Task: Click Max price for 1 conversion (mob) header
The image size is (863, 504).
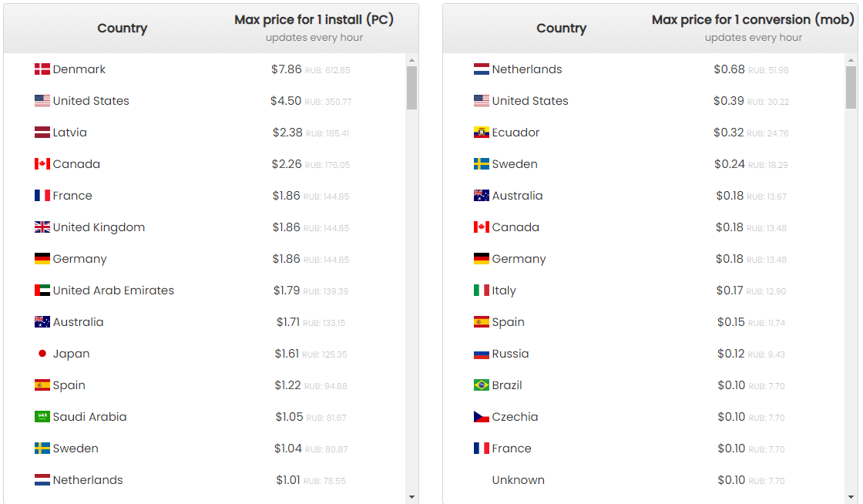Action: (753, 20)
